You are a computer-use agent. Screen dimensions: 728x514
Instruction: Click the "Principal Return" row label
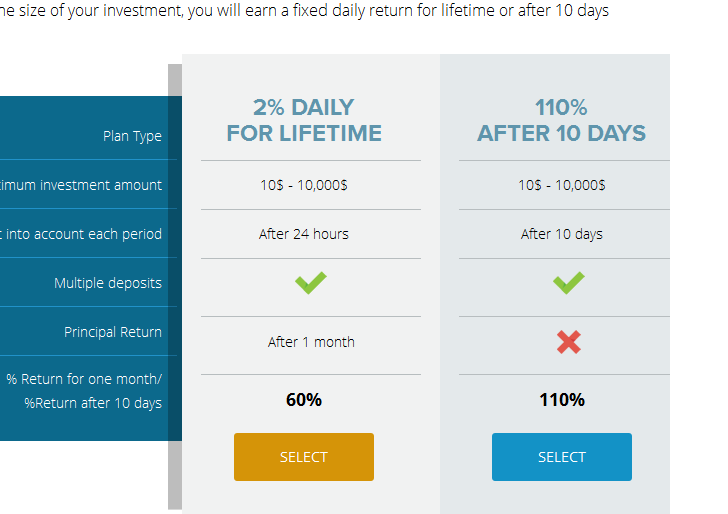click(x=113, y=332)
